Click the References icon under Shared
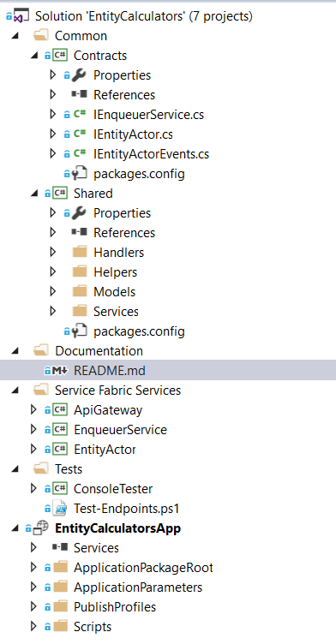This screenshot has width=336, height=644. pos(79,232)
